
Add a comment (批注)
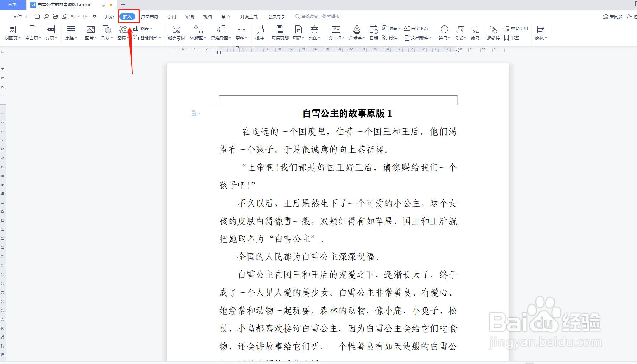(x=260, y=33)
